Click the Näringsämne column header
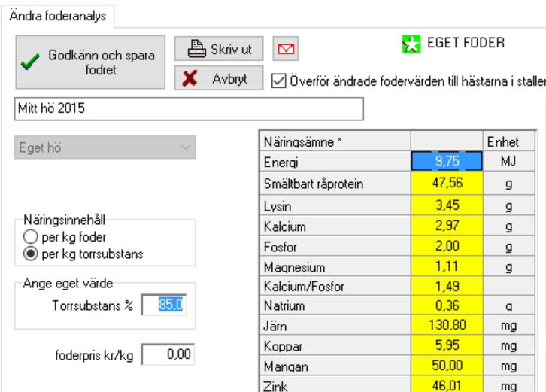The height and width of the screenshot is (392, 546). [335, 141]
